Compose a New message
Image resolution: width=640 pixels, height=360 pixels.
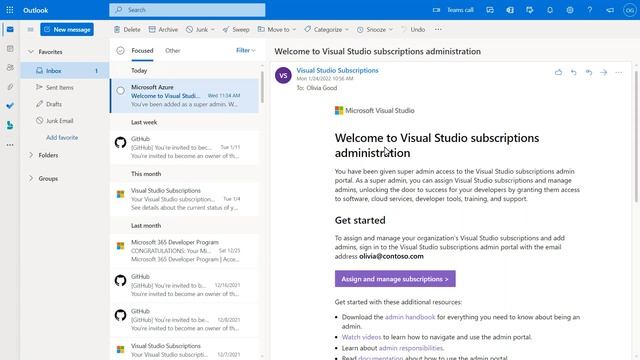click(67, 29)
